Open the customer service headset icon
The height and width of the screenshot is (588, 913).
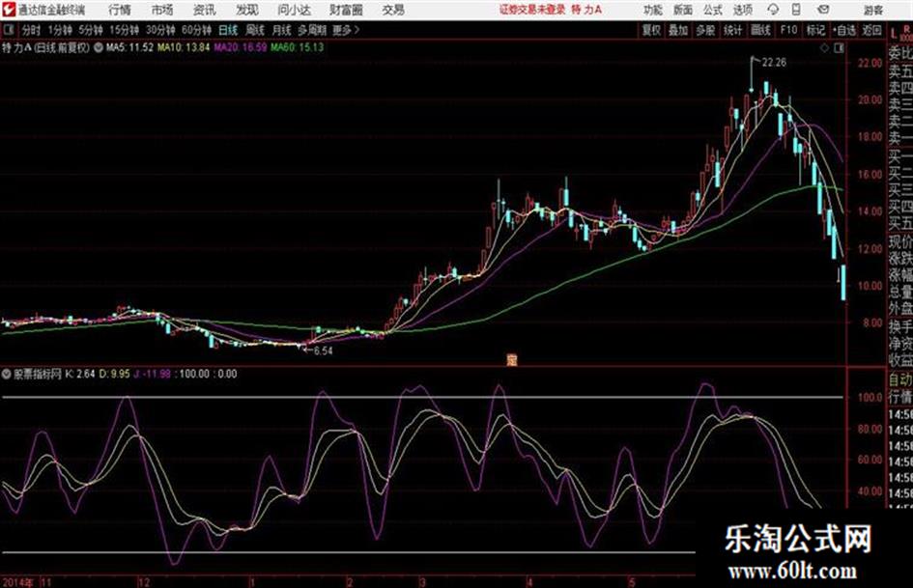pyautogui.click(x=773, y=10)
